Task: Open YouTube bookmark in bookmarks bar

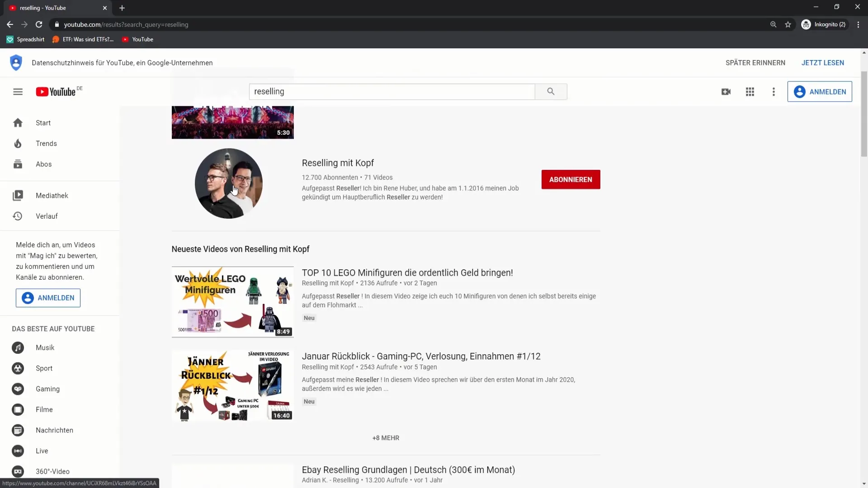Action: click(x=138, y=39)
